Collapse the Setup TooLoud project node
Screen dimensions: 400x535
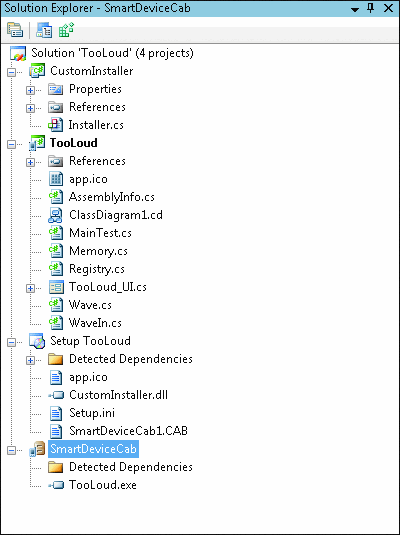click(x=11, y=342)
